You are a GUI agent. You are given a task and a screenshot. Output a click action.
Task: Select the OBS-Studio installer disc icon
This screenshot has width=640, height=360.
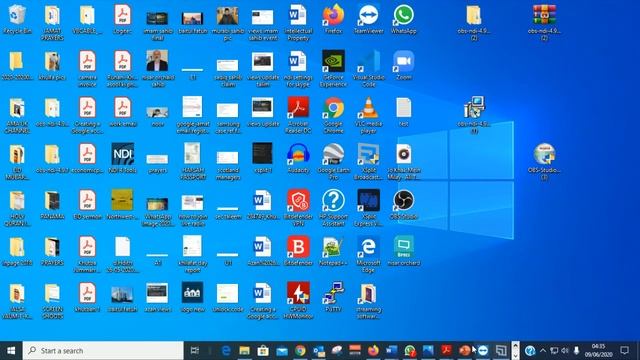544,161
